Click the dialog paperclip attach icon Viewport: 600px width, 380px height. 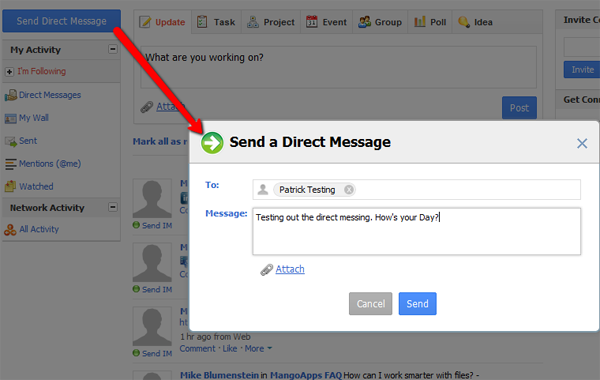tap(266, 270)
